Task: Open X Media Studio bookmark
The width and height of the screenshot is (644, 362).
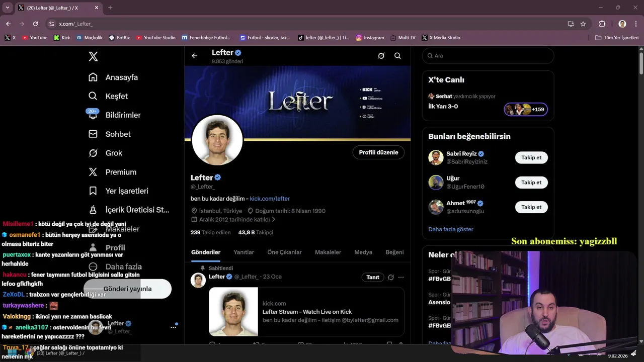Action: click(x=441, y=38)
